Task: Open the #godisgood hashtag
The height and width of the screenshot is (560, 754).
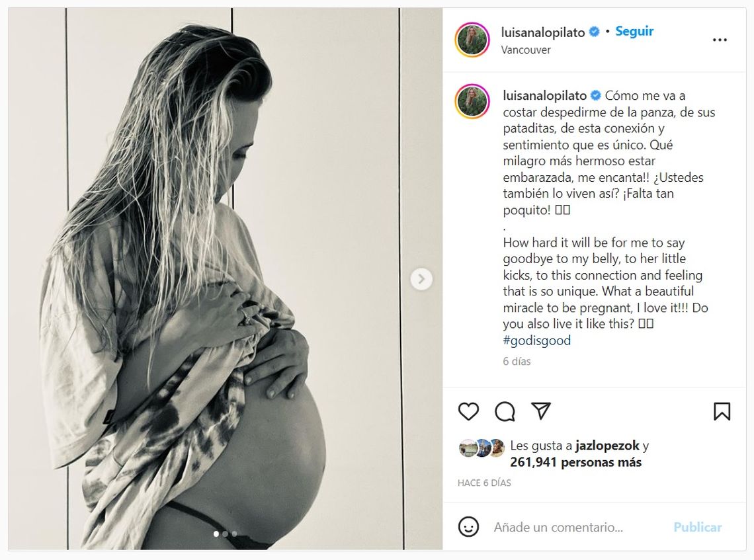Action: point(536,340)
